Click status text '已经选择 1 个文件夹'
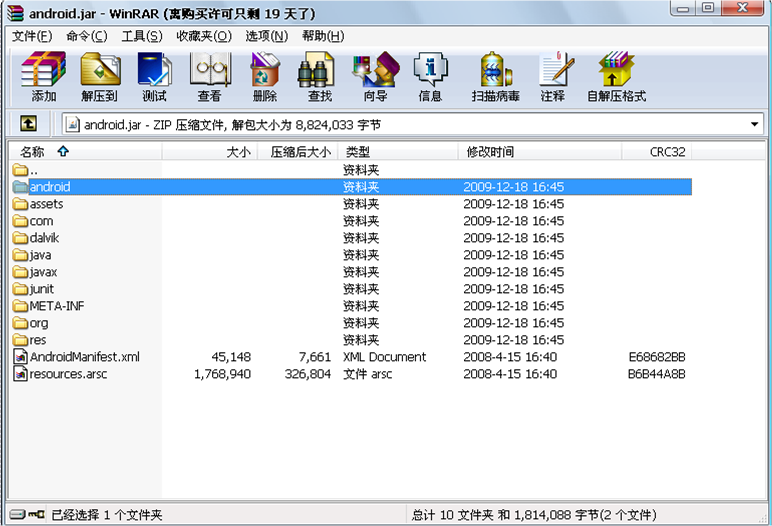Screen dimensions: 772x526 click(x=107, y=515)
